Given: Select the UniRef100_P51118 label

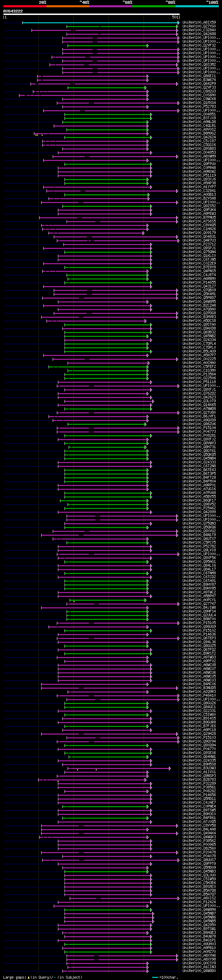Looking at the screenshot, I should (199, 382).
